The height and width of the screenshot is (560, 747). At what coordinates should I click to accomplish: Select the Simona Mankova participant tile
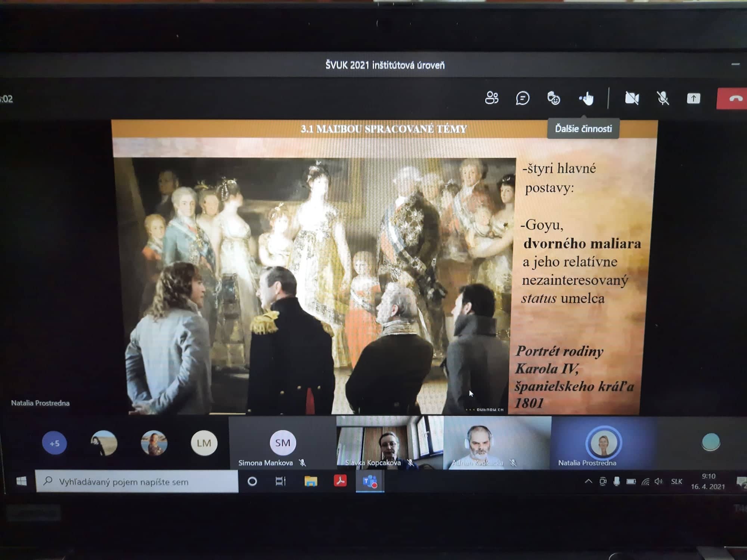(282, 443)
